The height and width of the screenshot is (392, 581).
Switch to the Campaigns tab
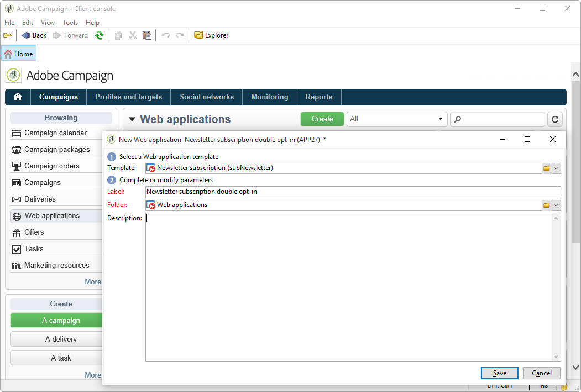pos(59,97)
